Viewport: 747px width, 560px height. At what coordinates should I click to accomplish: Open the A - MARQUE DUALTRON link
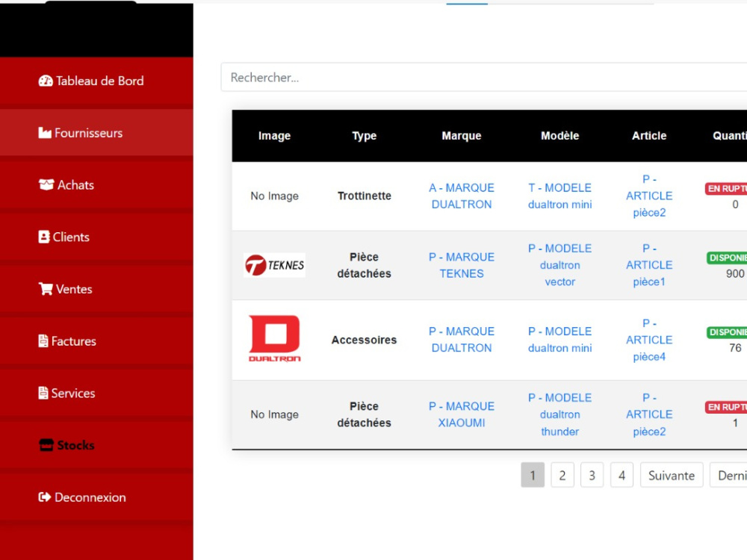coord(462,196)
